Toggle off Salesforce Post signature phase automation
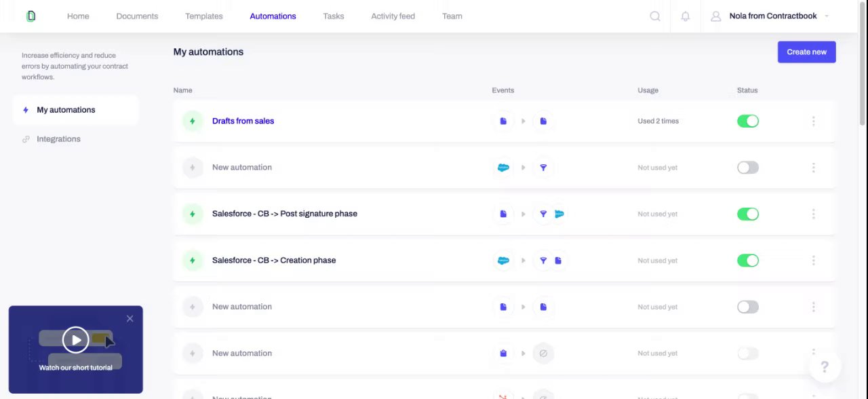The image size is (868, 399). [x=748, y=214]
